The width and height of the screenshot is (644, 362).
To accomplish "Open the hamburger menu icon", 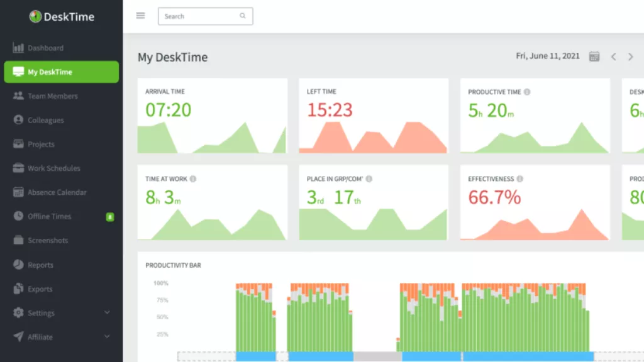I will coord(140,16).
